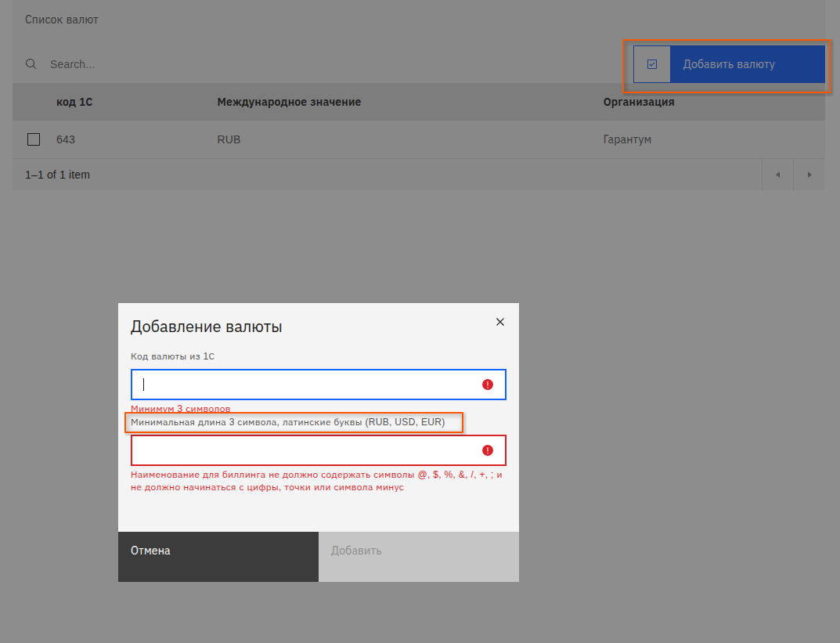Click the Организация column header
Screen dimensions: 840x643
(x=638, y=102)
